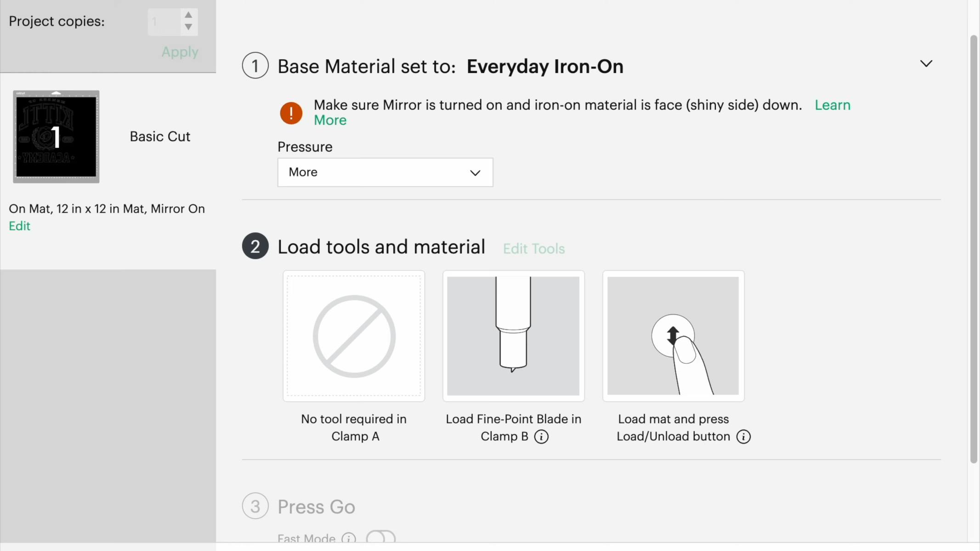Toggle the Fast Mode switch
Screen dimensions: 980x551
pyautogui.click(x=381, y=537)
